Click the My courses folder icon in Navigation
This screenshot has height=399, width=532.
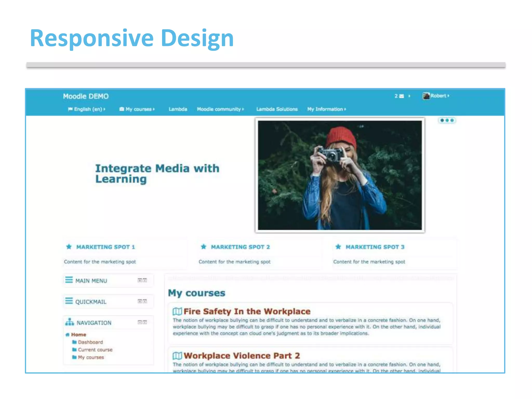point(74,357)
